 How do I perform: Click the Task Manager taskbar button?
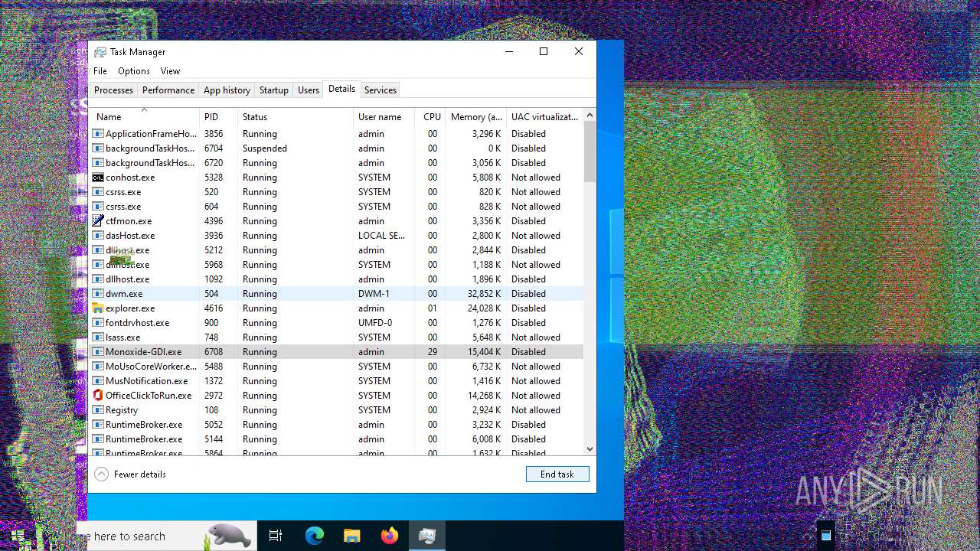coord(426,536)
